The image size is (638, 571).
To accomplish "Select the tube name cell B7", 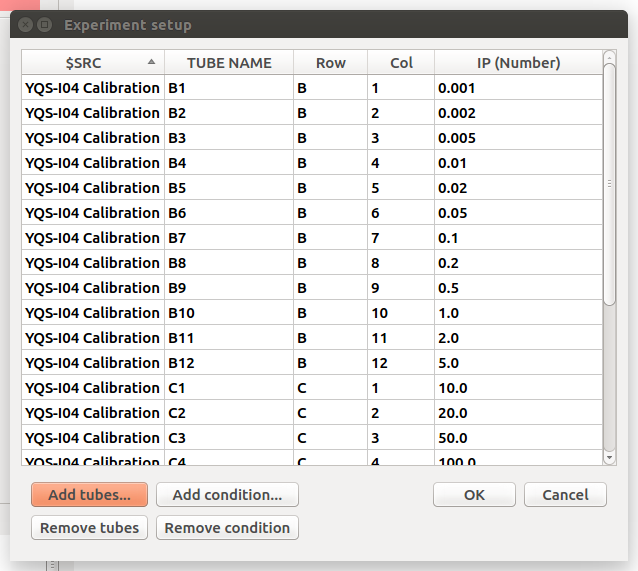I will pos(229,238).
